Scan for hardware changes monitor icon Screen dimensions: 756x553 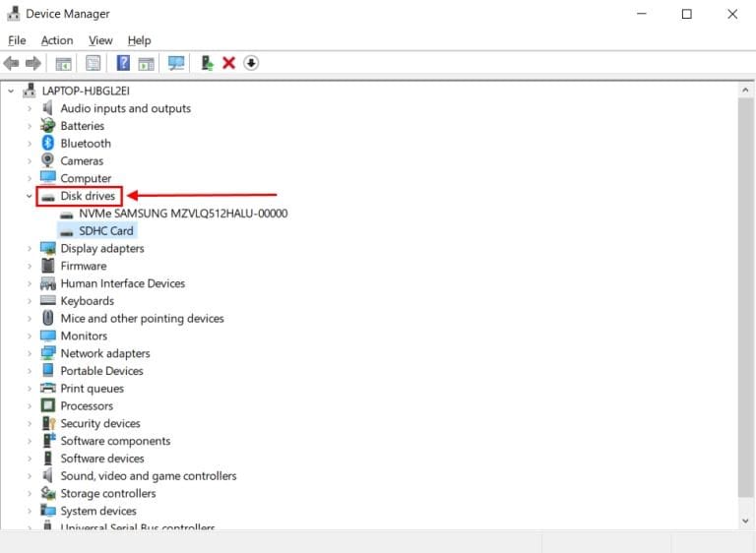[176, 63]
